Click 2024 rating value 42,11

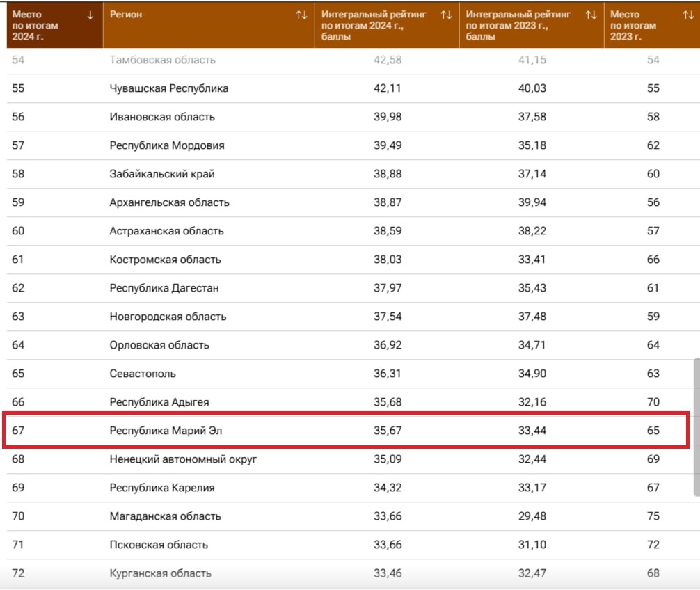point(388,88)
